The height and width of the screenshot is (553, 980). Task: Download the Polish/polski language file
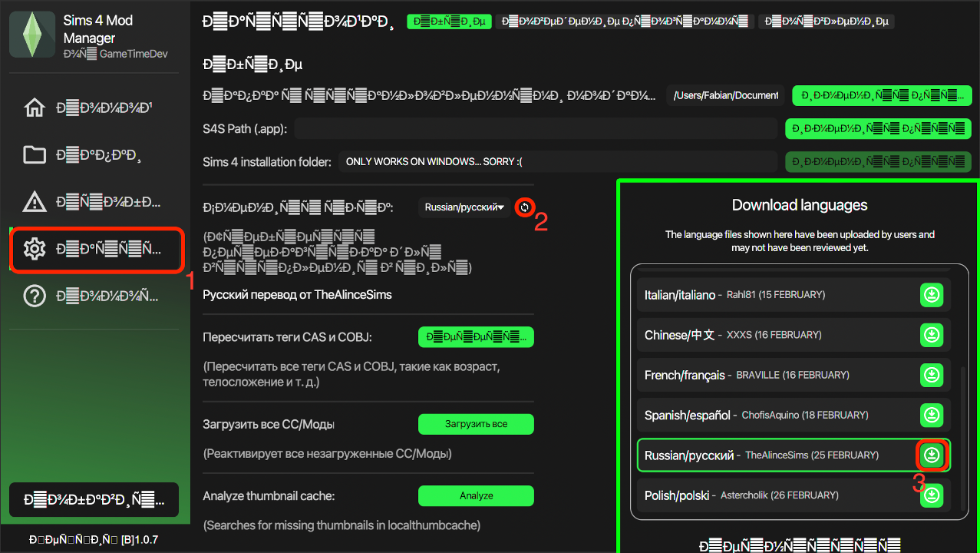[931, 495]
